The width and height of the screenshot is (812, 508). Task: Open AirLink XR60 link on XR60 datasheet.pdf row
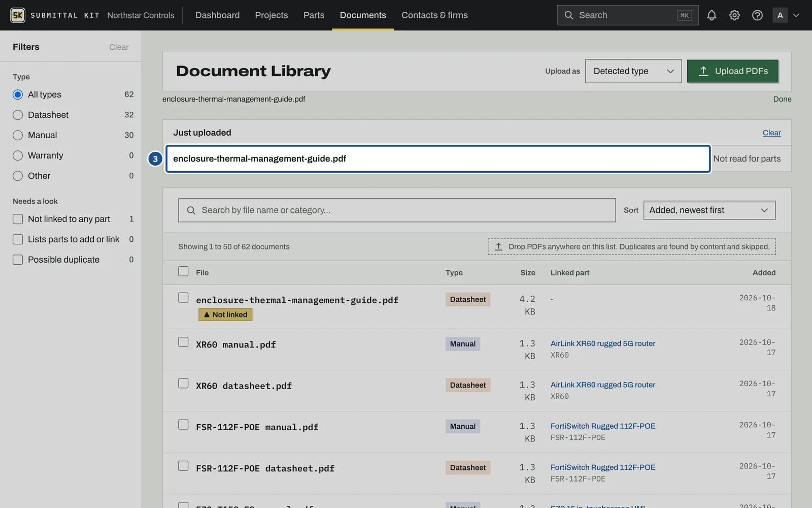pos(603,385)
